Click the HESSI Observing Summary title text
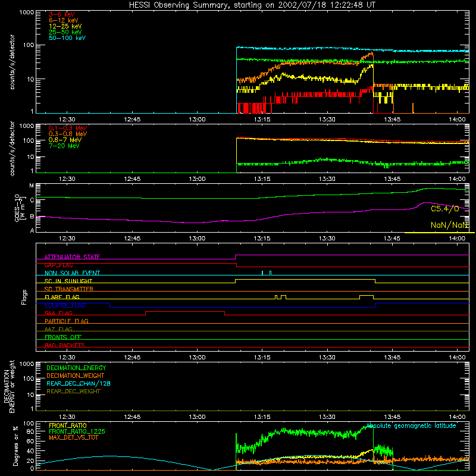476x476 pixels. click(252, 5)
